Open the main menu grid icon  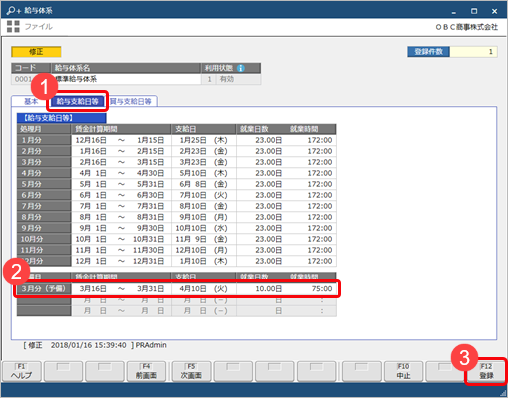click(x=13, y=26)
